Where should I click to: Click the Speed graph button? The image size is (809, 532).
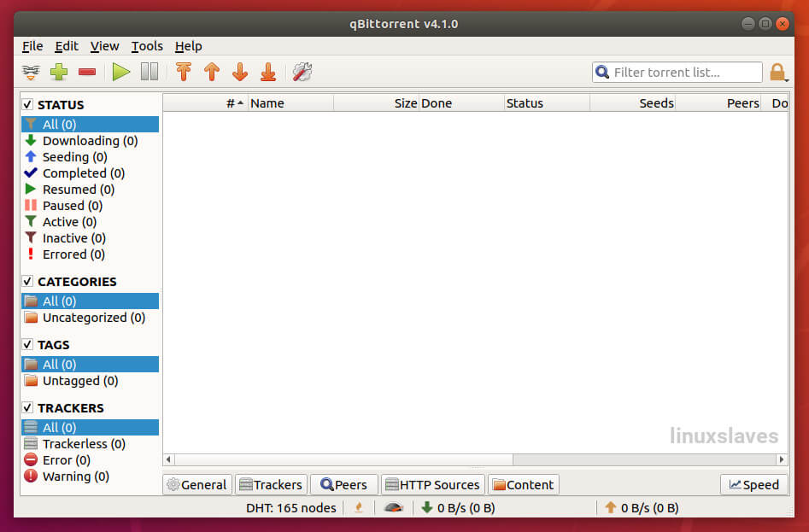click(x=754, y=484)
